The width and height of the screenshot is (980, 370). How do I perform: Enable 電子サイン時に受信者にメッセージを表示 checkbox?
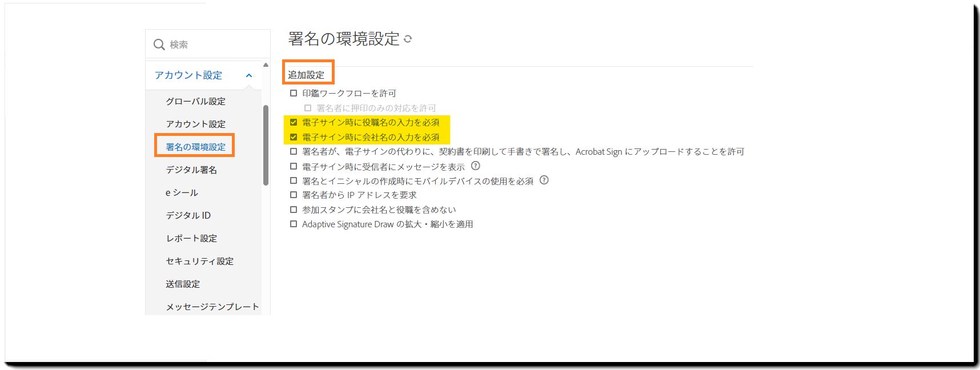click(x=294, y=166)
